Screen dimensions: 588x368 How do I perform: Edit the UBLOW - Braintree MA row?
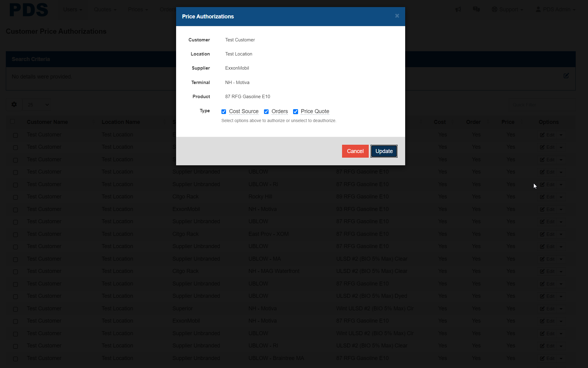547,358
